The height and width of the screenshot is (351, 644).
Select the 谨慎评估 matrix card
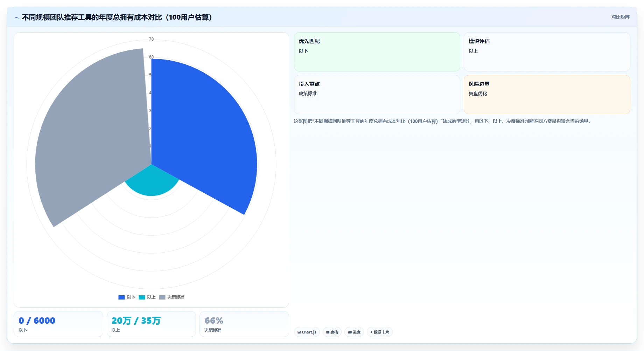(547, 52)
